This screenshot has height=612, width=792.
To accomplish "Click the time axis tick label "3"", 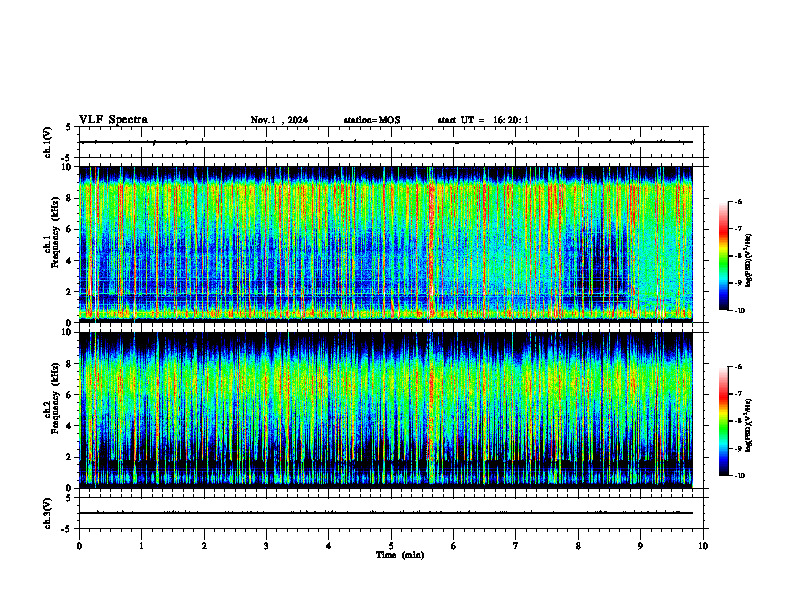I will pyautogui.click(x=266, y=546).
